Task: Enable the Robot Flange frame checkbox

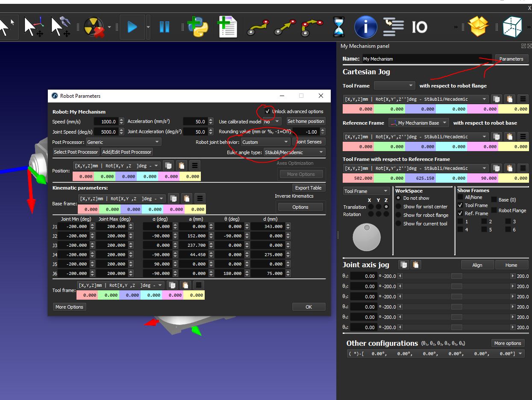Action: (494, 210)
